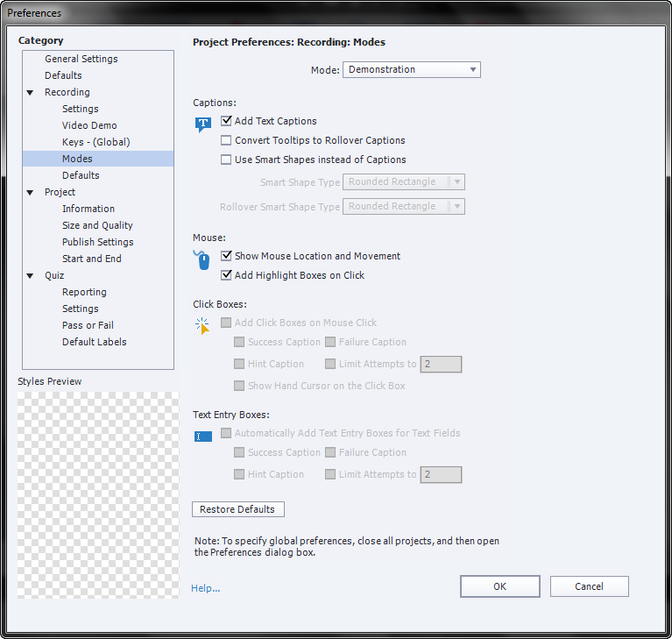Select Quiz category label

[x=54, y=275]
